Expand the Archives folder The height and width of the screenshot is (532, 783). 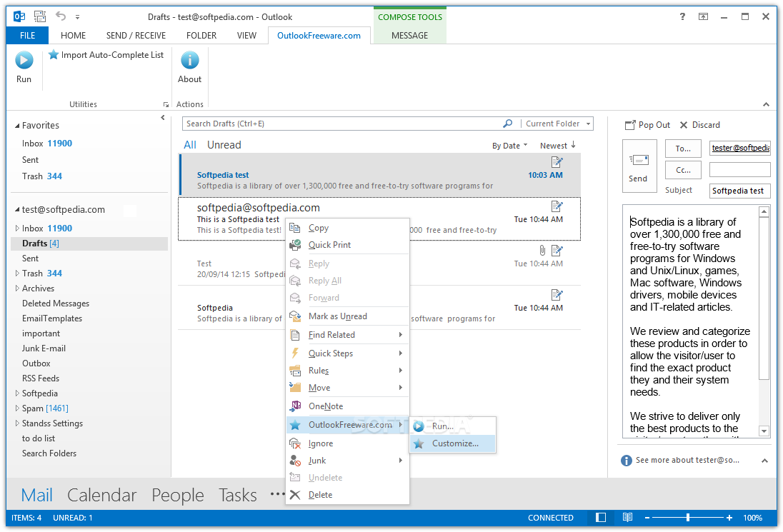[x=17, y=288]
